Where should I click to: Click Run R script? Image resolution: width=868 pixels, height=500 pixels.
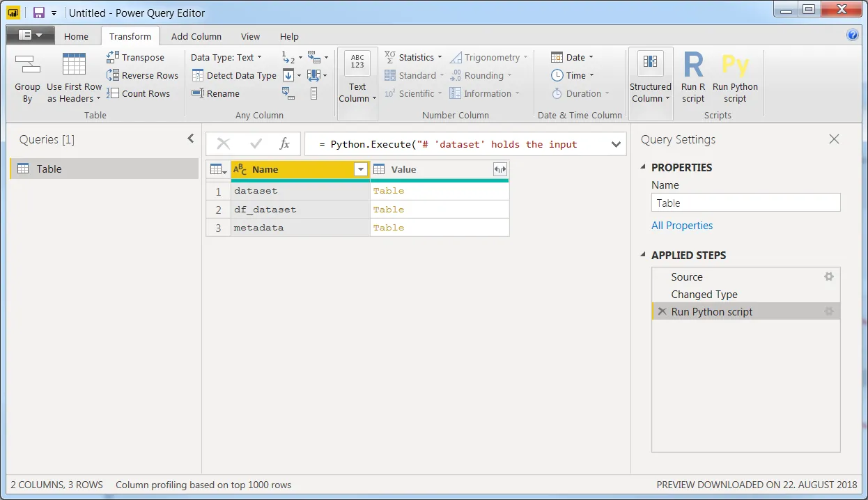(693, 78)
